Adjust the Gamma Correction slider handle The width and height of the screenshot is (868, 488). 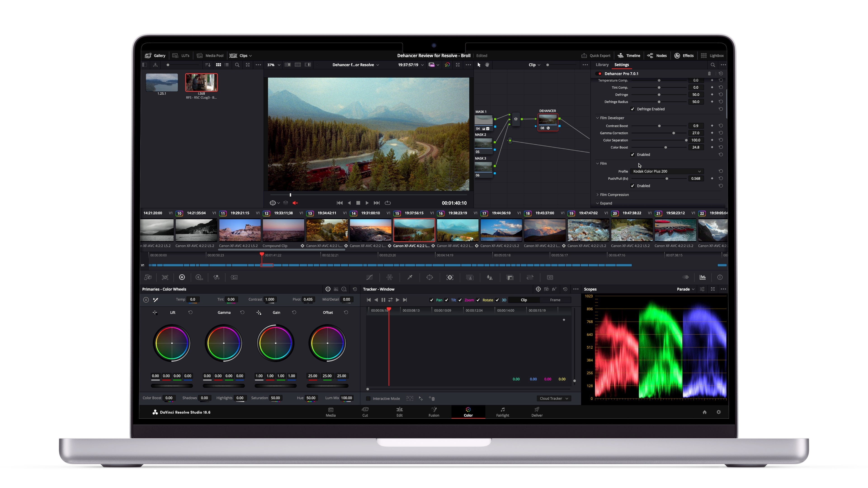point(674,133)
